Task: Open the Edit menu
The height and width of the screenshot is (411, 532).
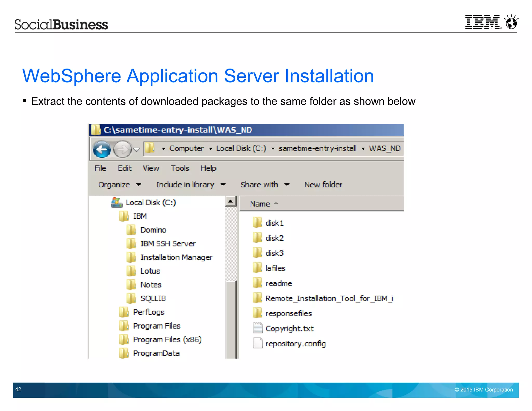Action: 125,168
